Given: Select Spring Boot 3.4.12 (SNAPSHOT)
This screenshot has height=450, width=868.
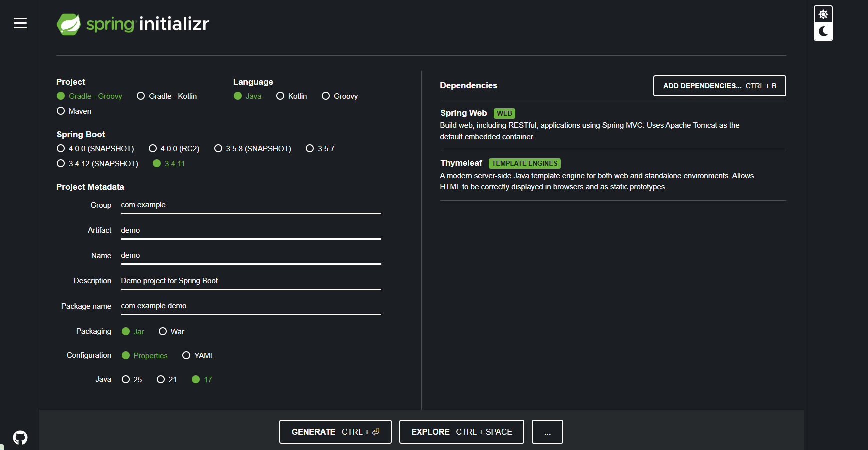Looking at the screenshot, I should (97, 164).
